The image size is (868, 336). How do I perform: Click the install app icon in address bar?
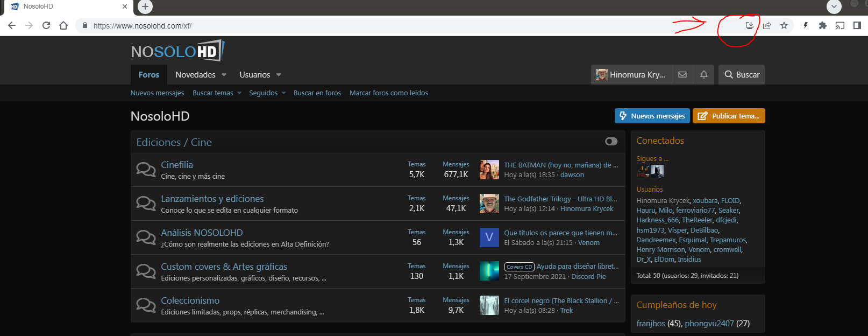(749, 25)
